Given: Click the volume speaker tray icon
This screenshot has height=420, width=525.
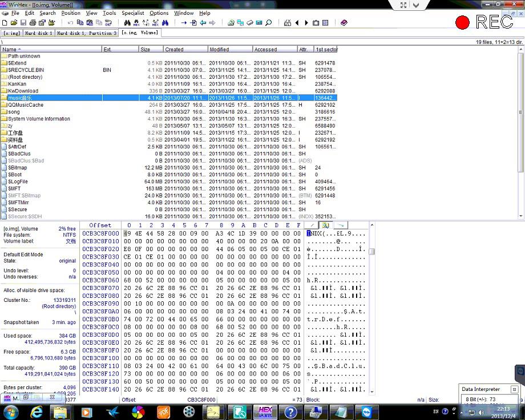Looking at the screenshot, I should tap(481, 413).
